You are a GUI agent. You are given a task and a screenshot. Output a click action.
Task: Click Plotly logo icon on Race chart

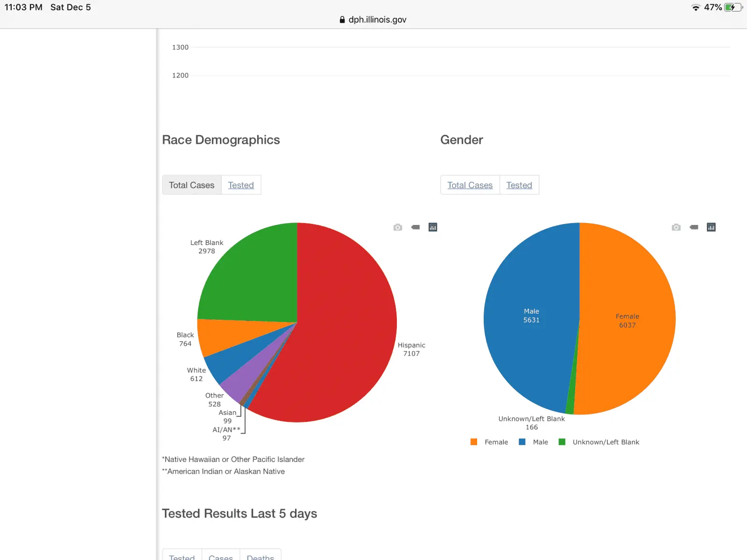433,227
